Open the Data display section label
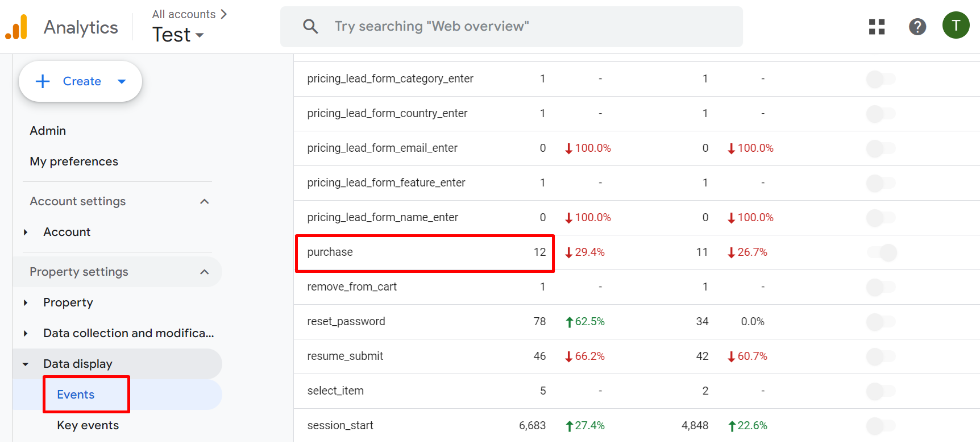Viewport: 980px width, 448px height. pyautogui.click(x=78, y=364)
